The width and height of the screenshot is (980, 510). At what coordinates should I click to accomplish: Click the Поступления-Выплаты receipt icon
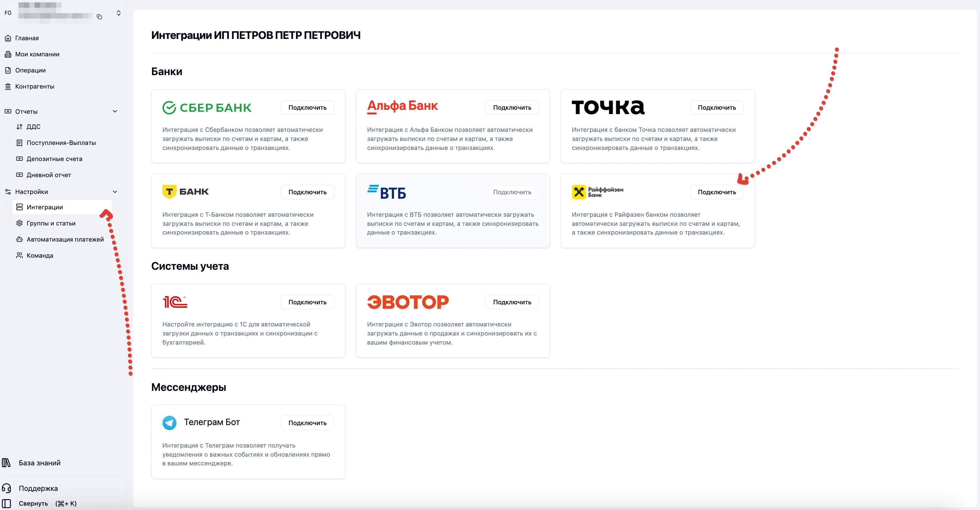pyautogui.click(x=19, y=143)
